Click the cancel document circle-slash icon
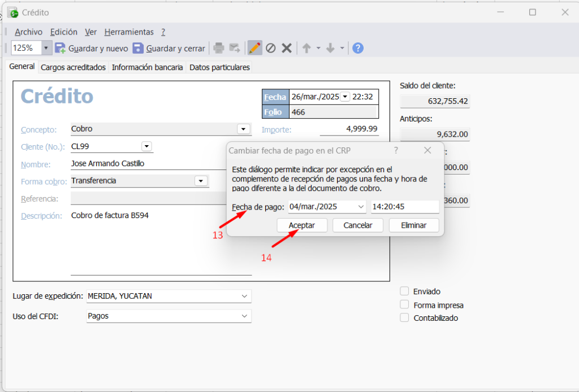The image size is (579, 392). tap(271, 49)
